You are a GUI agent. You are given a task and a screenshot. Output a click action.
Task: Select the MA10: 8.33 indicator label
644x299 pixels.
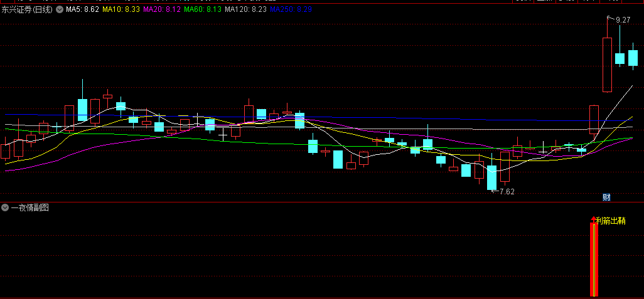[x=121, y=10]
